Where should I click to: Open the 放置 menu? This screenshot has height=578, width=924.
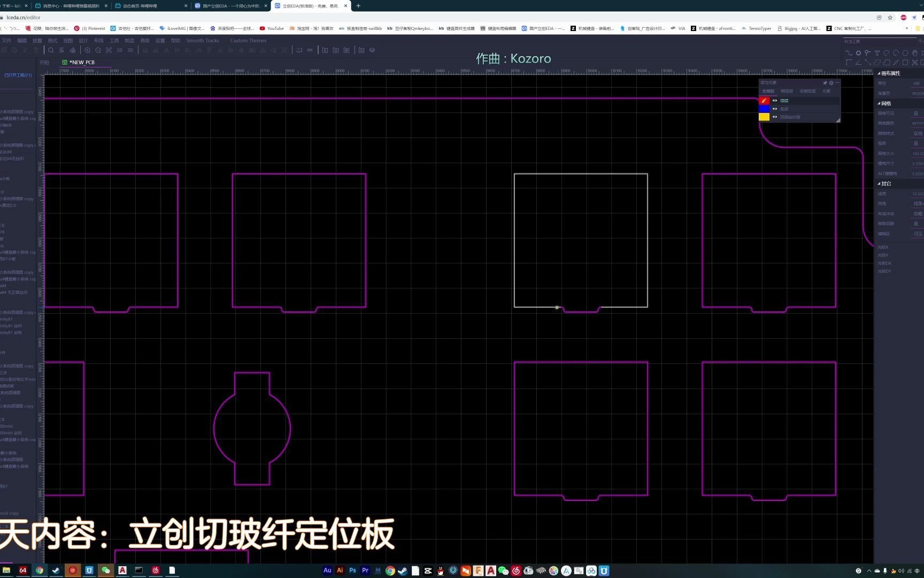pyautogui.click(x=37, y=41)
